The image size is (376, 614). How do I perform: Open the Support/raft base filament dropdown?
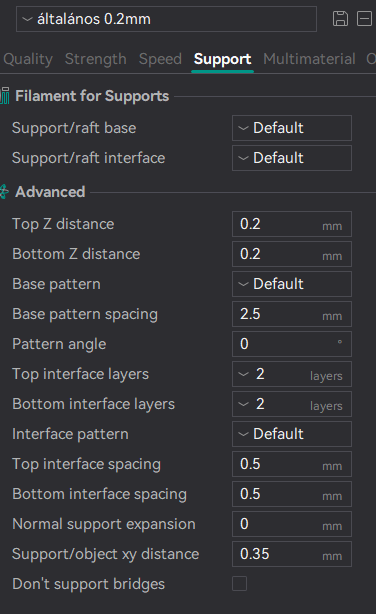[x=292, y=128]
